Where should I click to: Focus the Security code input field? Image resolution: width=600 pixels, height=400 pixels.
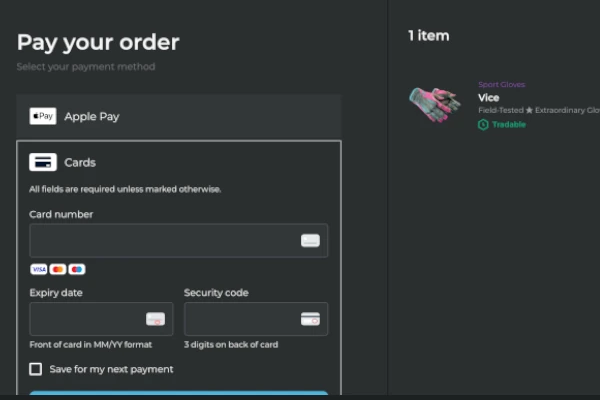(242, 319)
